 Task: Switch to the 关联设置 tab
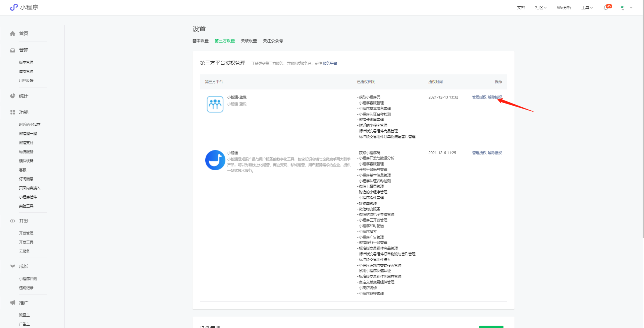249,41
